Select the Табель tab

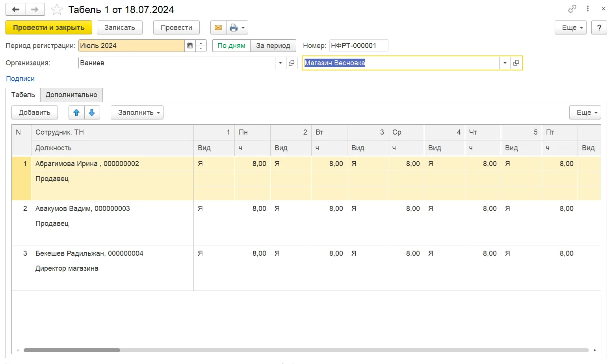(23, 95)
